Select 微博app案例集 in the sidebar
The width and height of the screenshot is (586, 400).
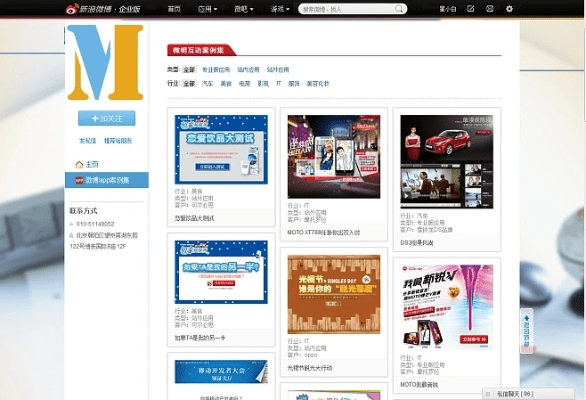[107, 180]
